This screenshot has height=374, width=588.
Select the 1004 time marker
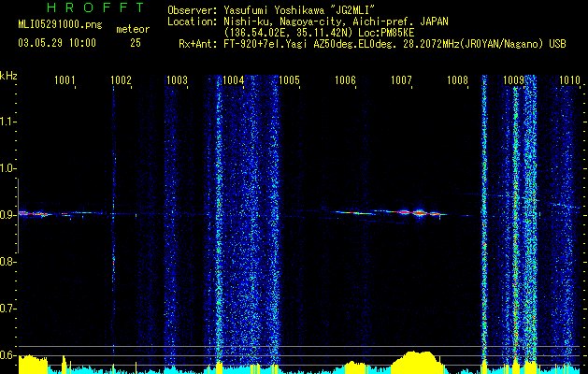point(234,80)
